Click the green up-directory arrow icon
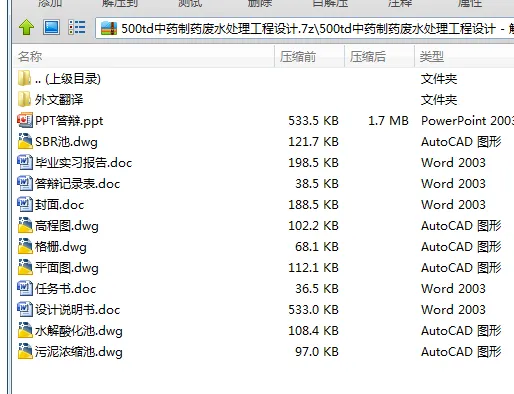The width and height of the screenshot is (514, 394). [26, 27]
